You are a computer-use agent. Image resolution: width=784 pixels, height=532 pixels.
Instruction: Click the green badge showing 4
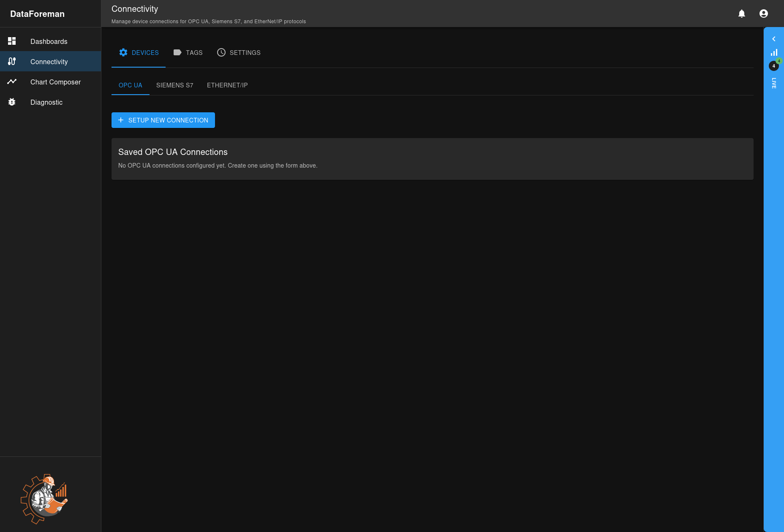779,61
